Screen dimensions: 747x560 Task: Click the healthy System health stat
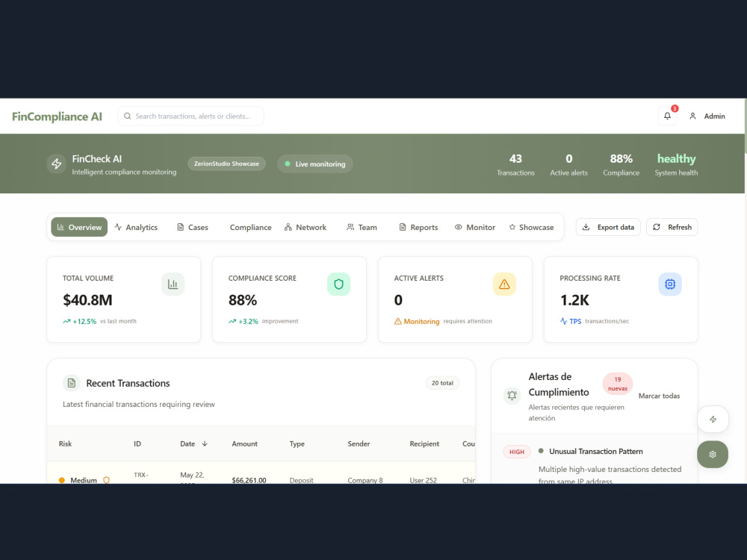tap(676, 164)
